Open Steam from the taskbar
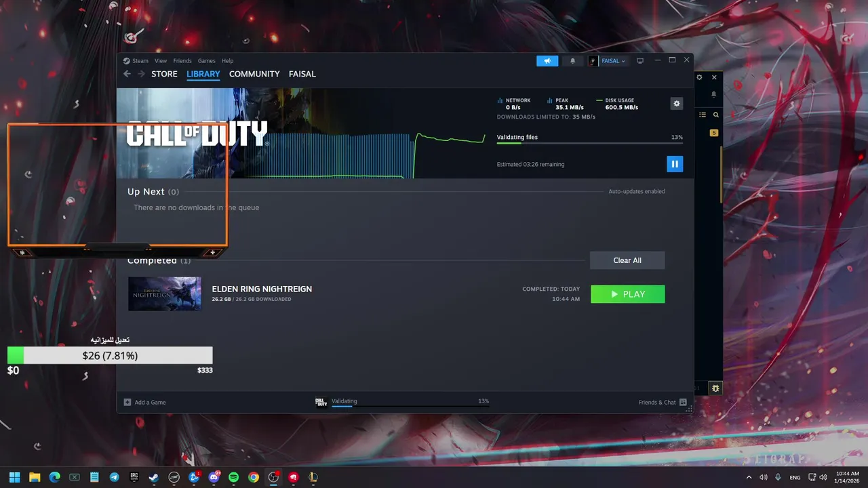Viewport: 868px width, 488px height. pos(154,477)
